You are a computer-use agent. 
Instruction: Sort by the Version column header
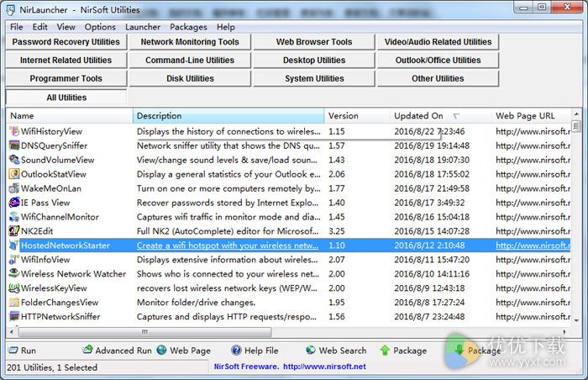point(357,116)
